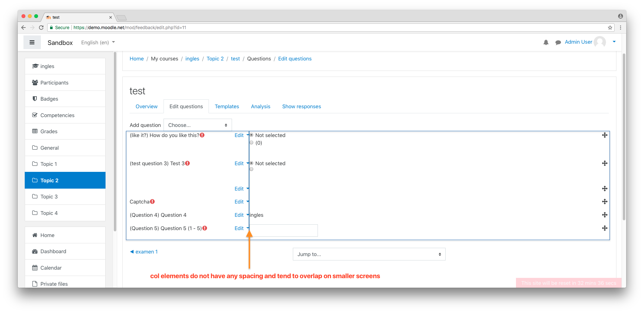The height and width of the screenshot is (313, 644).
Task: Move the Captcha question handle
Action: tap(605, 202)
